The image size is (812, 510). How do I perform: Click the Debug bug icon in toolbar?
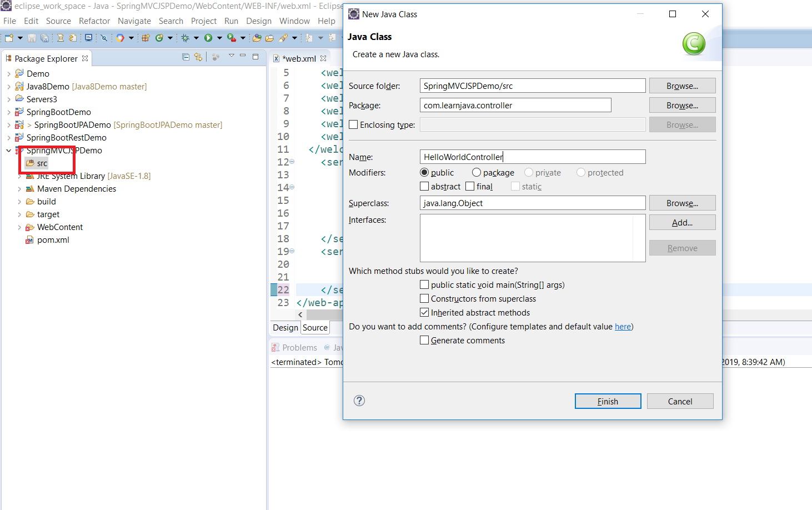[185, 38]
